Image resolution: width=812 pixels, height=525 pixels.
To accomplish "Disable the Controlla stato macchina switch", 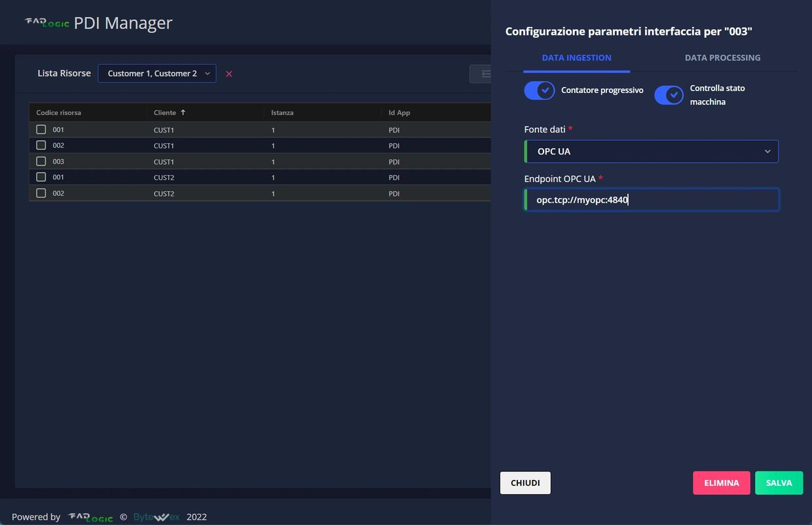I will tap(669, 95).
